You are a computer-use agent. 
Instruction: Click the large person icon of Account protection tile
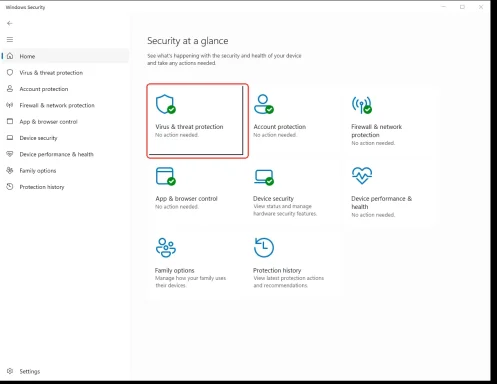pos(264,104)
